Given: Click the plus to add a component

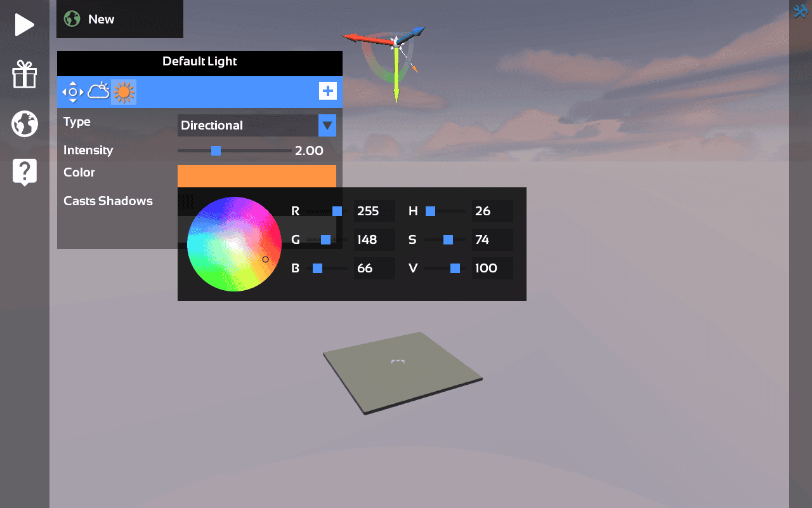Looking at the screenshot, I should (327, 91).
